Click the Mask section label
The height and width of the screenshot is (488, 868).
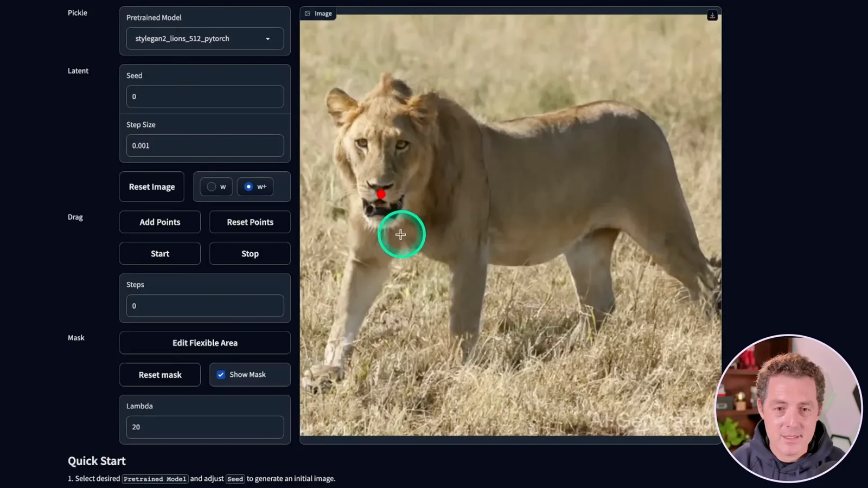point(76,338)
